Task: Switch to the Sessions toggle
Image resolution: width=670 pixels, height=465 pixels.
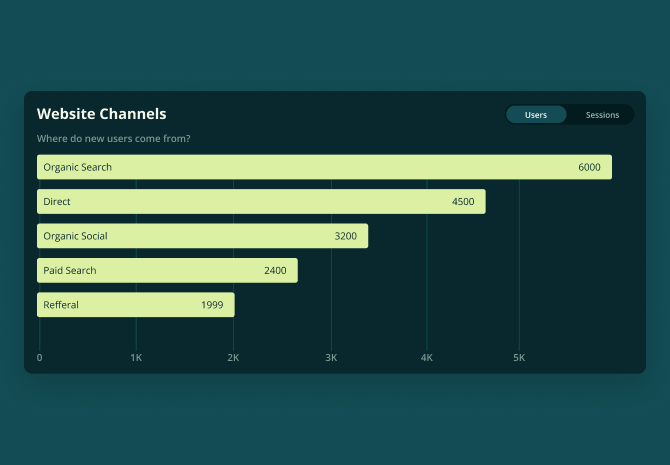Action: pos(602,115)
